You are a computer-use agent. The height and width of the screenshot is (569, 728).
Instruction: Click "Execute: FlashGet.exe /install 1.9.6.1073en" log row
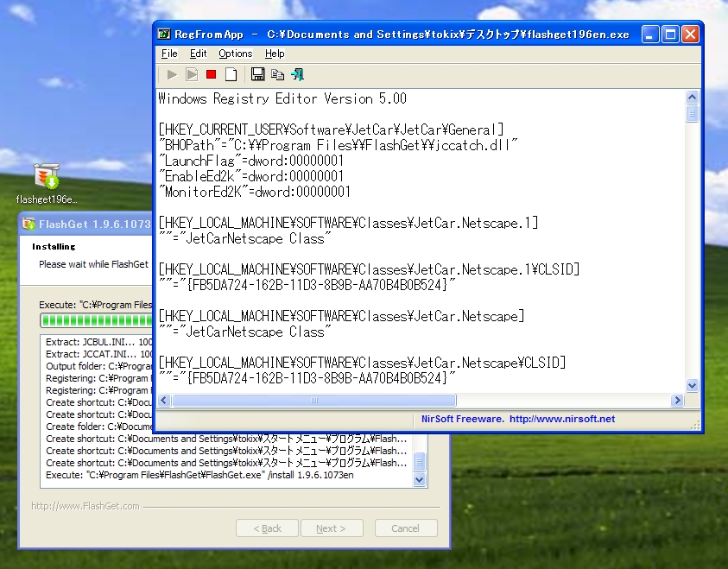pos(199,475)
